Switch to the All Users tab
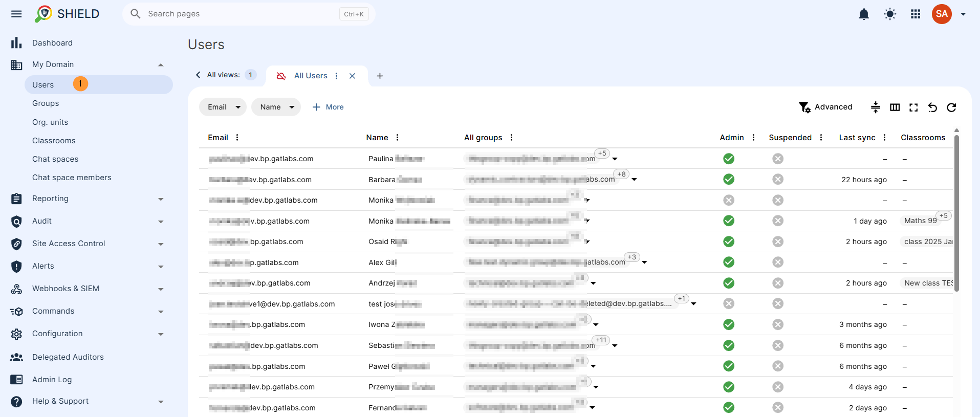 pos(311,76)
